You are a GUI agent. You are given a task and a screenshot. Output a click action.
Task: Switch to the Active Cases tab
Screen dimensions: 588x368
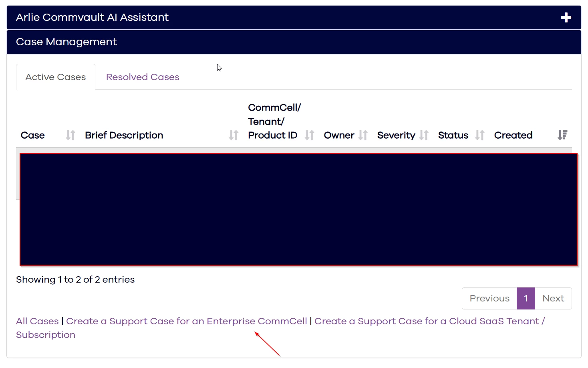coord(56,77)
